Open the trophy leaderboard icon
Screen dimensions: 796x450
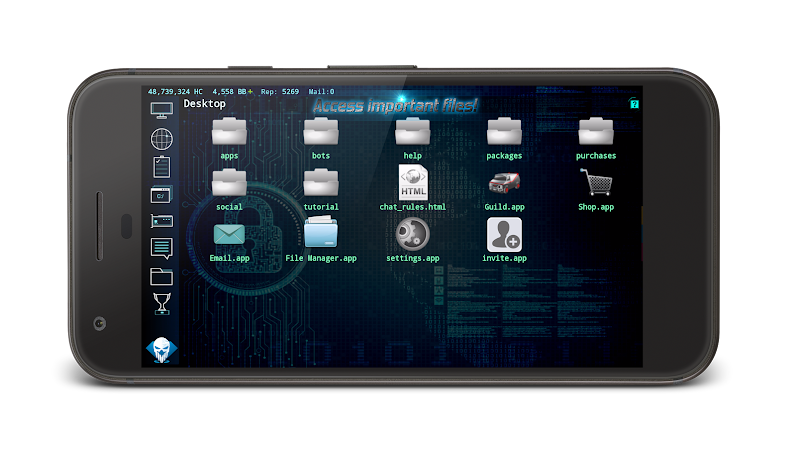coord(161,304)
